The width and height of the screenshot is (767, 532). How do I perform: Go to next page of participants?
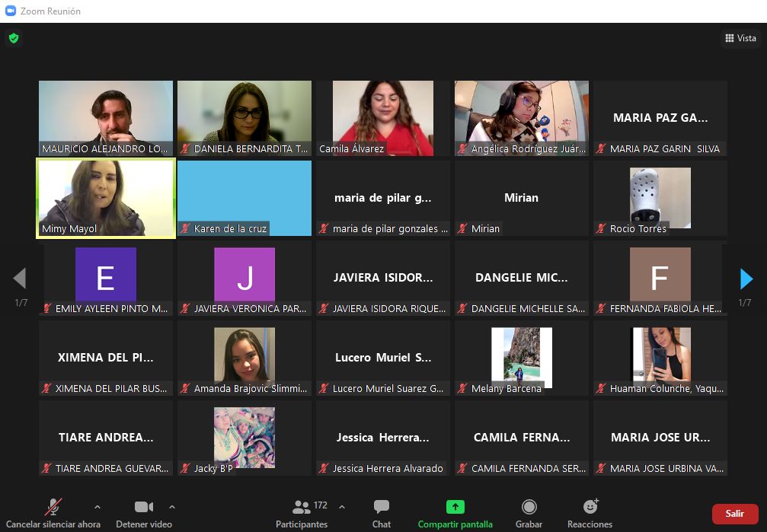[x=746, y=279]
